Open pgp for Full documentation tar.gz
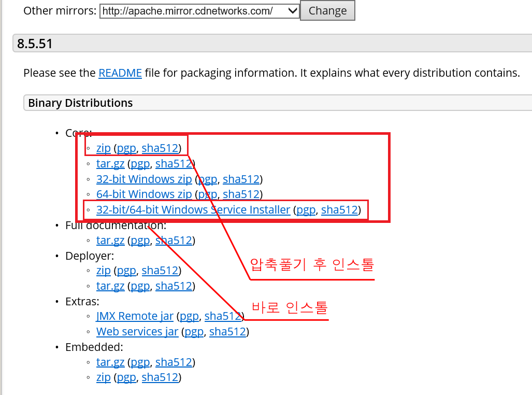The image size is (532, 395). [x=140, y=241]
